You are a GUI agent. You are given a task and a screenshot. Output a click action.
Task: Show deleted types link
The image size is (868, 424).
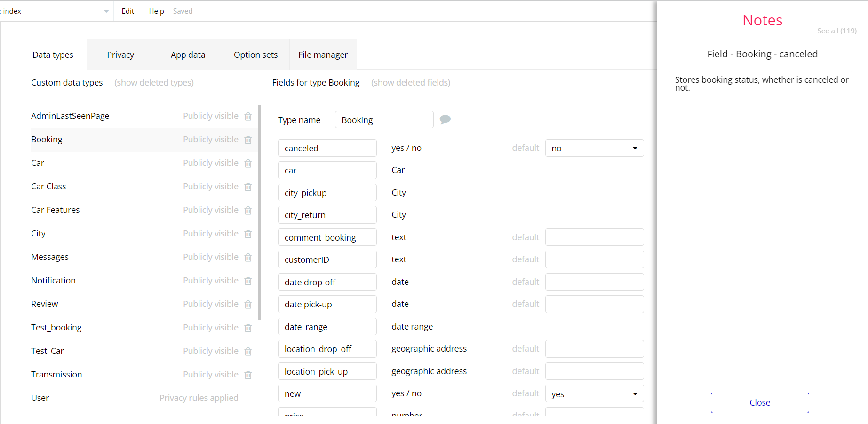pos(154,83)
